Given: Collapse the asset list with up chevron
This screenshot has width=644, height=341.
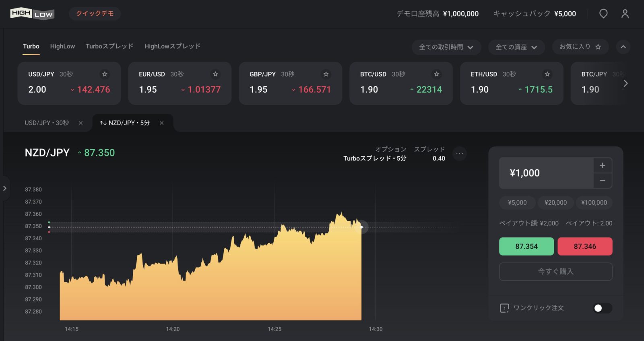Looking at the screenshot, I should coord(623,47).
